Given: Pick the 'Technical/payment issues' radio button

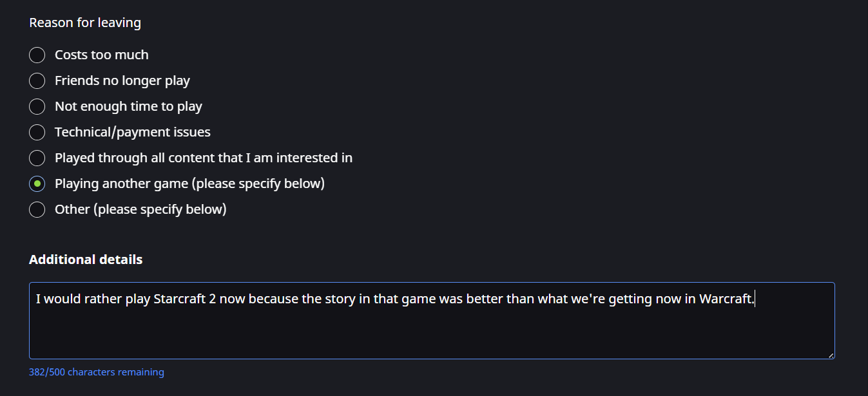Looking at the screenshot, I should [37, 133].
